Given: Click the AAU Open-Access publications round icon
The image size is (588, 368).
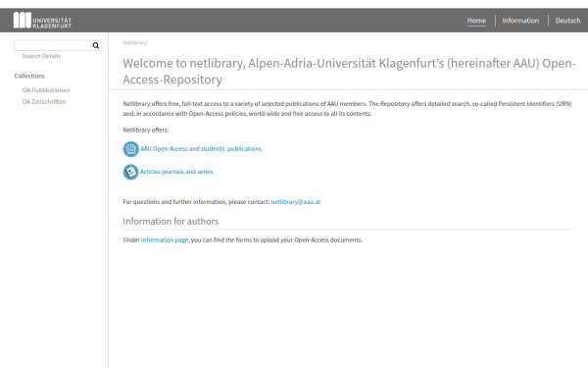Looking at the screenshot, I should [131, 149].
